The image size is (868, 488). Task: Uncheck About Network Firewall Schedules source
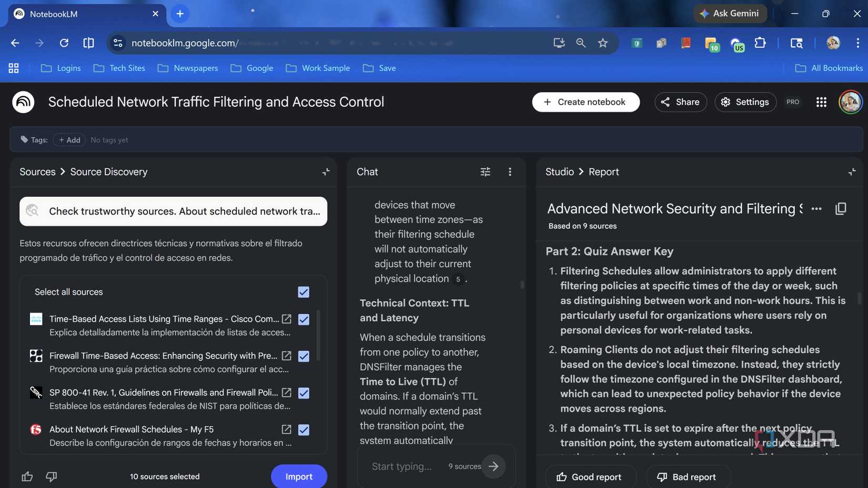[304, 430]
